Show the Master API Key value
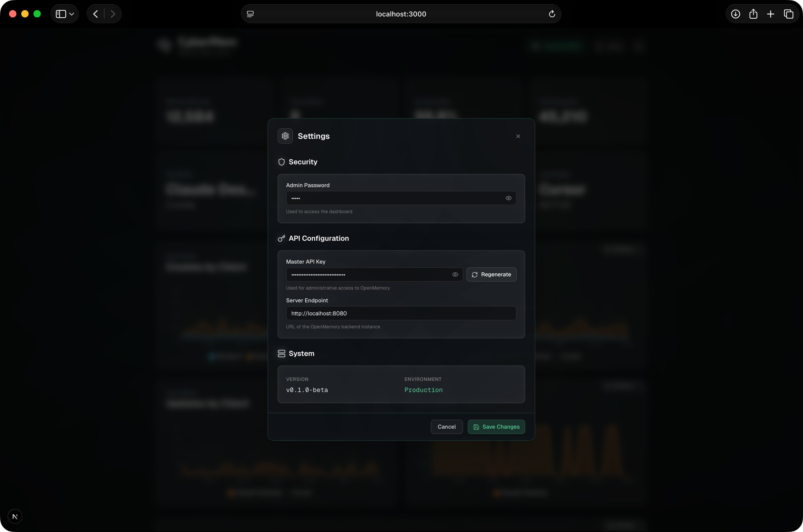Image resolution: width=803 pixels, height=532 pixels. click(455, 274)
